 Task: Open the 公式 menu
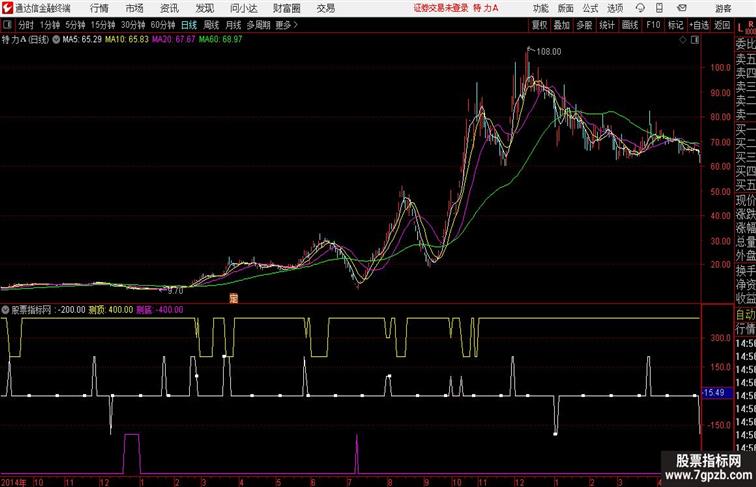pos(590,8)
